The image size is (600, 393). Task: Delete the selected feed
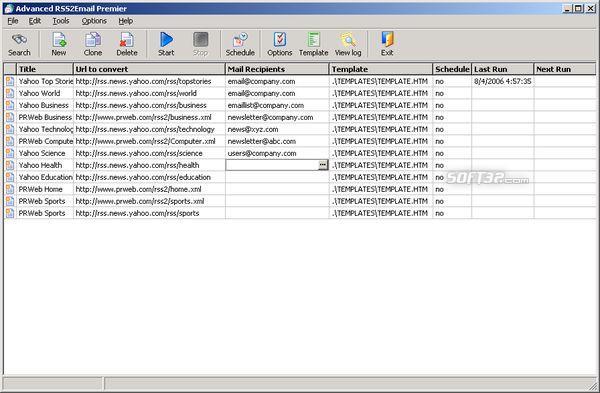[x=127, y=44]
